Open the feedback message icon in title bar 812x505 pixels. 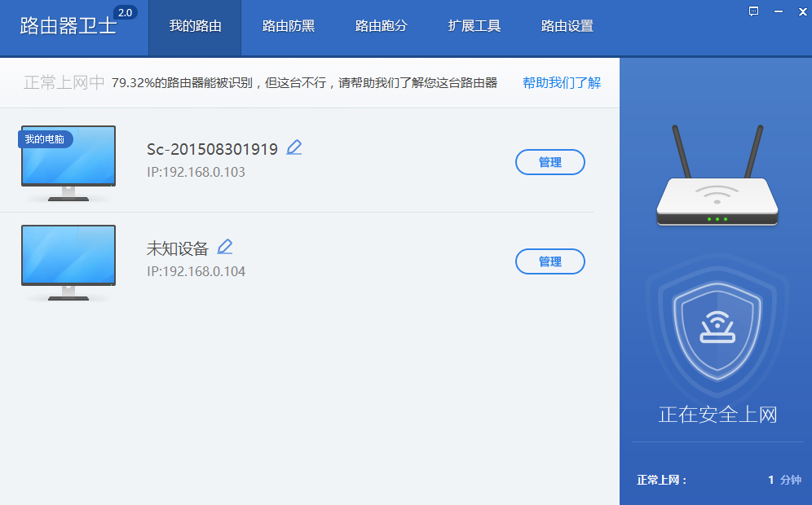[753, 11]
